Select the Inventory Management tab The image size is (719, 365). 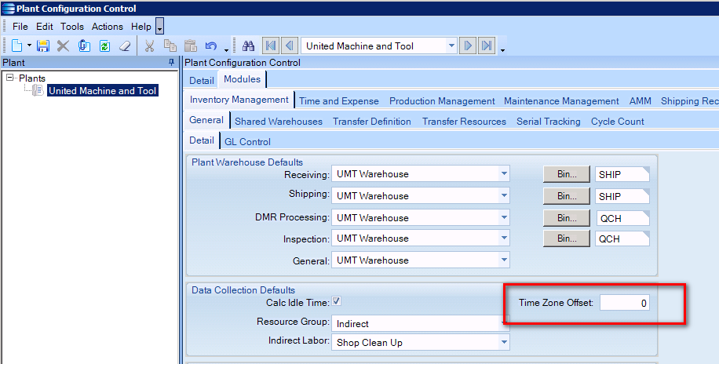239,100
